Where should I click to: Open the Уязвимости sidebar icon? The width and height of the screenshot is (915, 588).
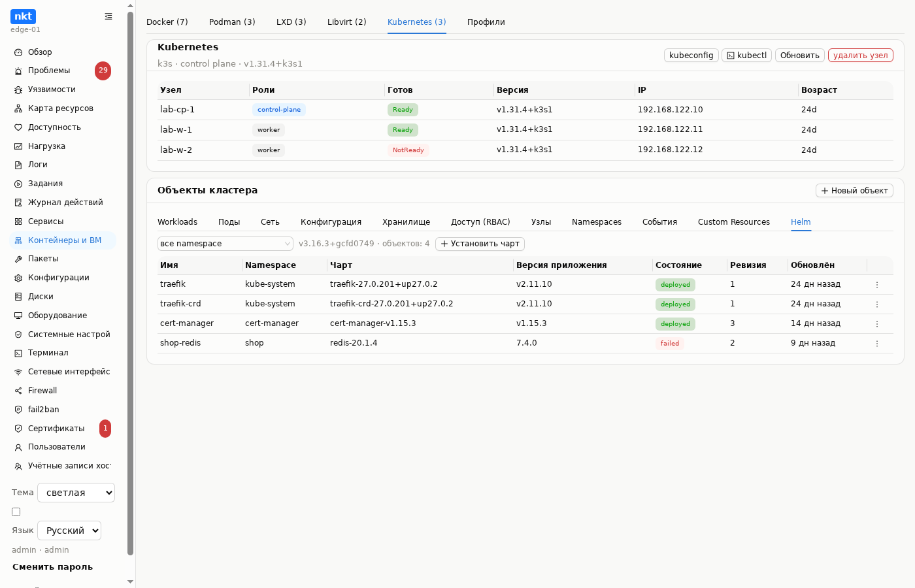coord(18,90)
